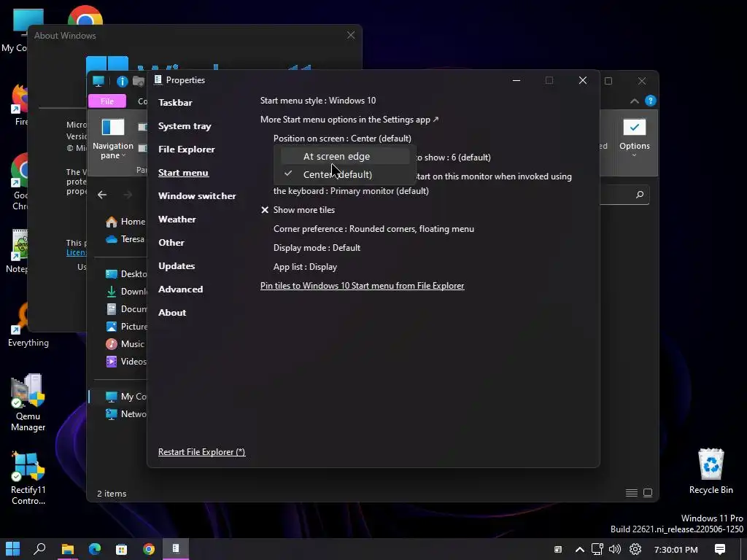Select Downloads folder in navigation pane

point(125,292)
